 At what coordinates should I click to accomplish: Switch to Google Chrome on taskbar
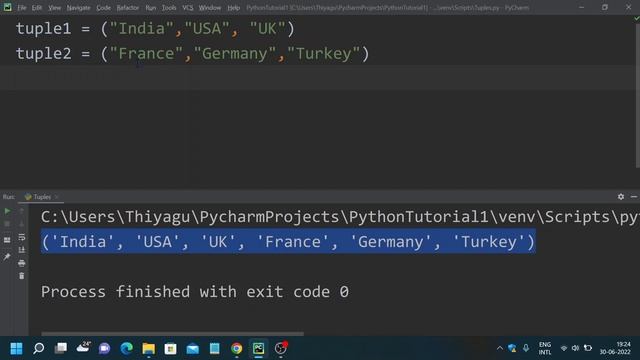pyautogui.click(x=237, y=349)
